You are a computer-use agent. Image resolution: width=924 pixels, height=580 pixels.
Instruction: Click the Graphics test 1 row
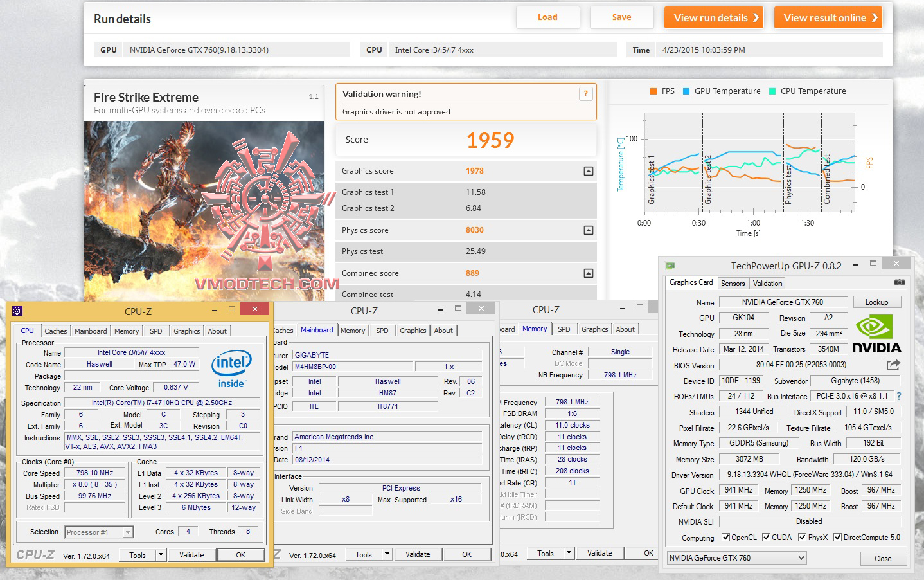pos(466,192)
